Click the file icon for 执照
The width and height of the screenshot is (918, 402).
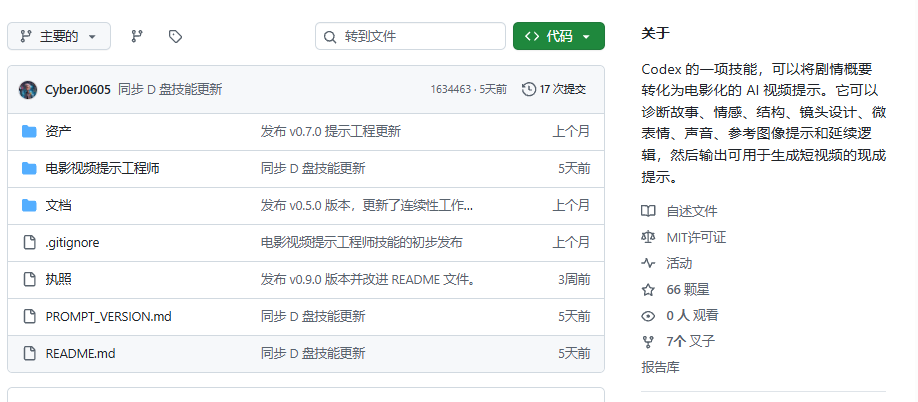point(29,279)
